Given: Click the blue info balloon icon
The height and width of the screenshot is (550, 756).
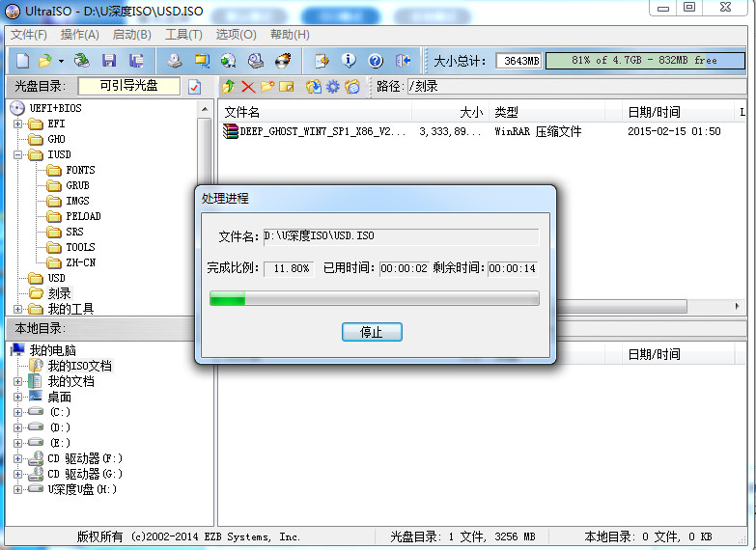Looking at the screenshot, I should click(x=349, y=61).
